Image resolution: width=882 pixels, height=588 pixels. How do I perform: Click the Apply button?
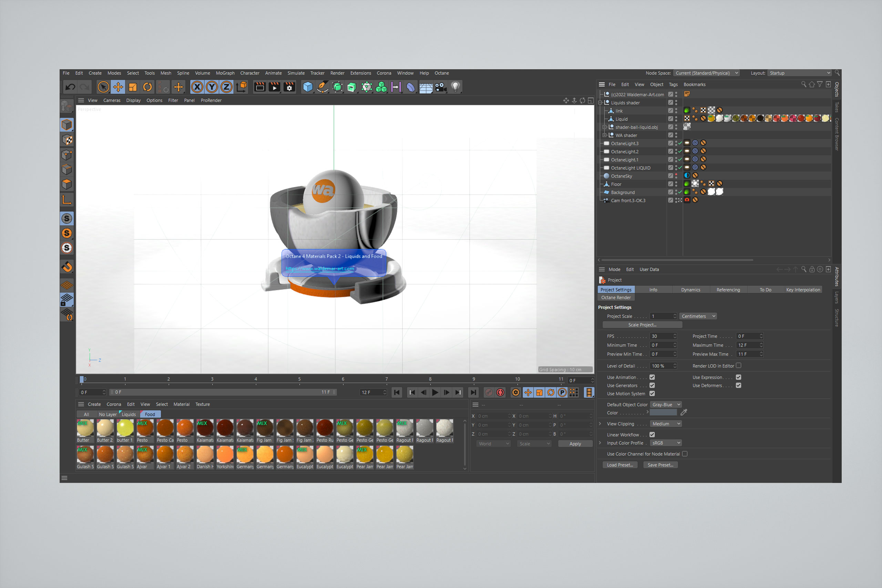[x=575, y=444]
